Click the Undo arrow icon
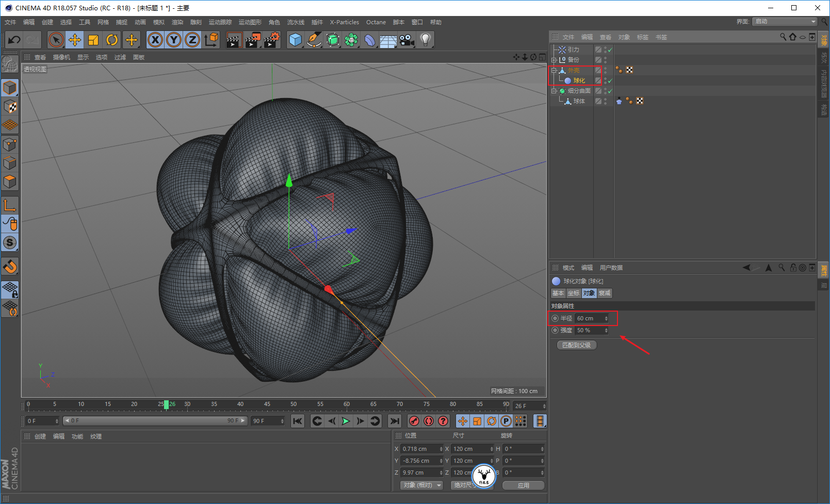The image size is (830, 504). [x=14, y=40]
